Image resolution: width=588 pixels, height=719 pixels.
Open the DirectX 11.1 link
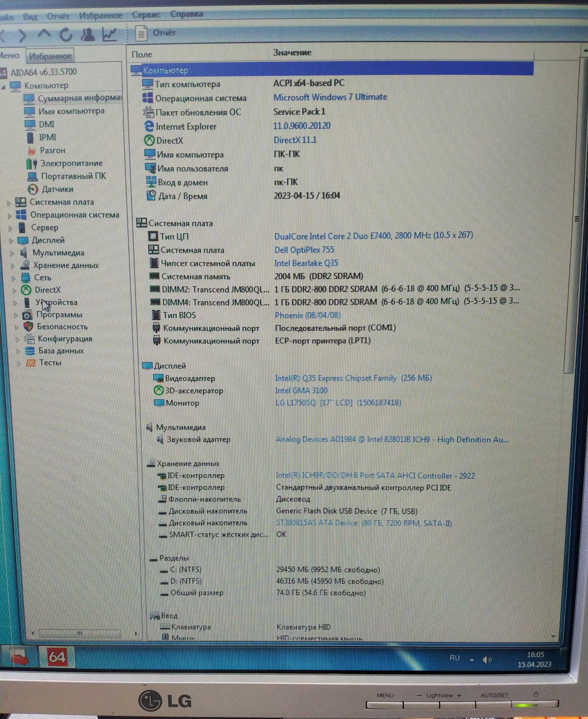pyautogui.click(x=295, y=140)
